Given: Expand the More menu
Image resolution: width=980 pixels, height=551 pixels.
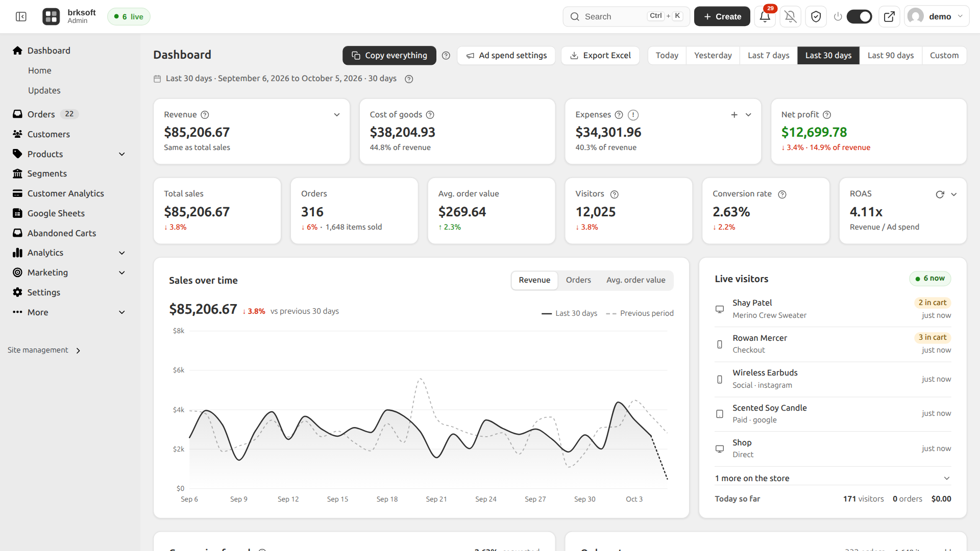Looking at the screenshot, I should (x=122, y=312).
